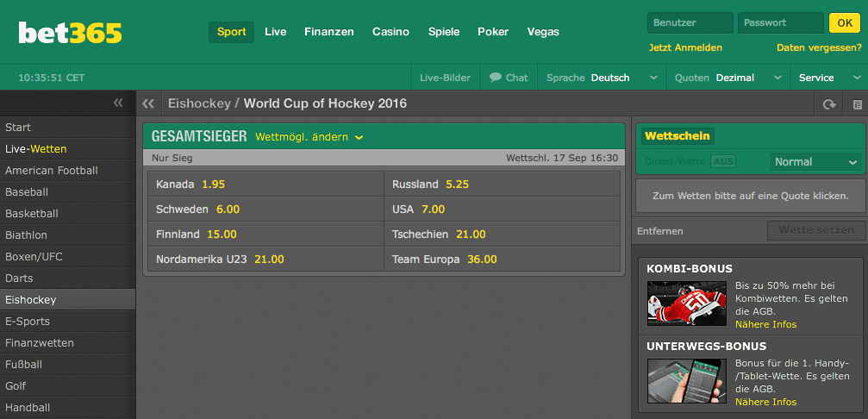Select the Sport tab

pyautogui.click(x=231, y=32)
